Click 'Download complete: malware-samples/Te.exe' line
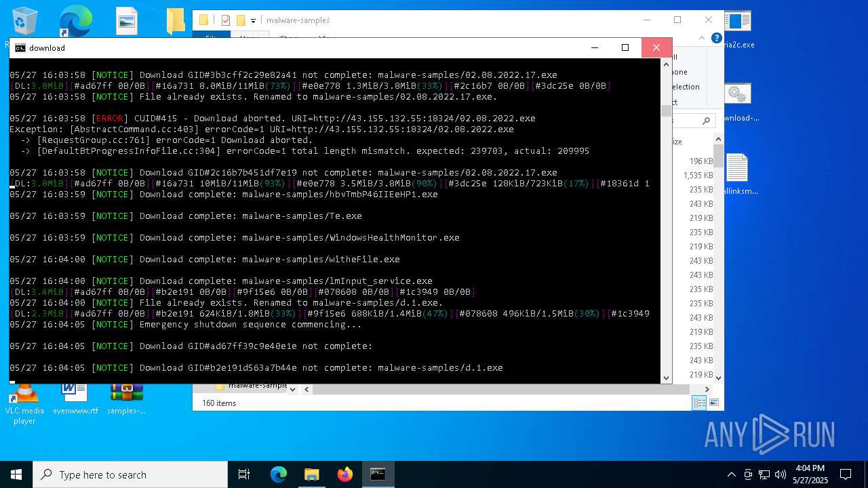Screen dimensions: 868x488 [185, 216]
